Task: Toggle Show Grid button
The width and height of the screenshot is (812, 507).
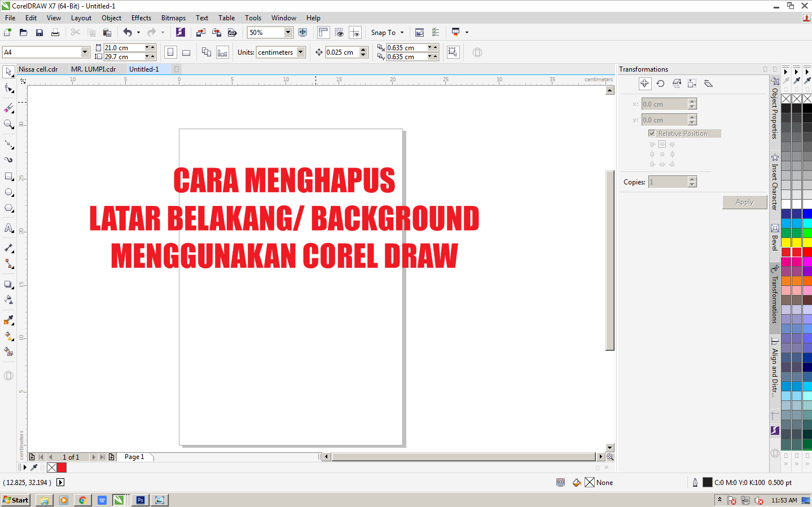Action: 339,33
